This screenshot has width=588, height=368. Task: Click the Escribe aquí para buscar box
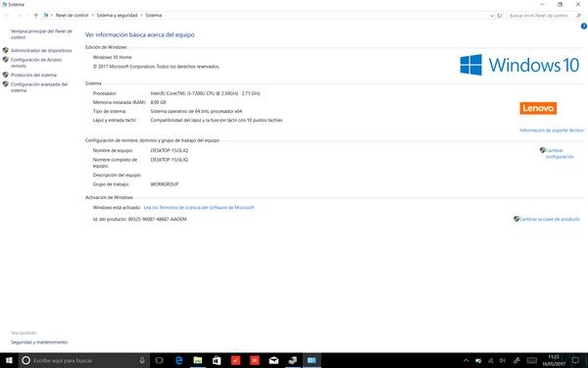coord(84,360)
